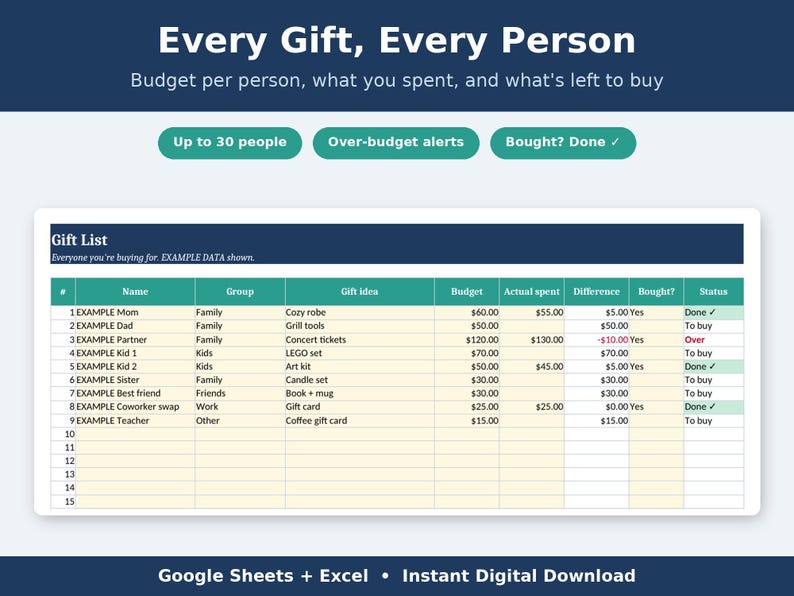Viewport: 794px width, 596px height.
Task: Click the $120.00 budget cell
Action: (x=467, y=340)
